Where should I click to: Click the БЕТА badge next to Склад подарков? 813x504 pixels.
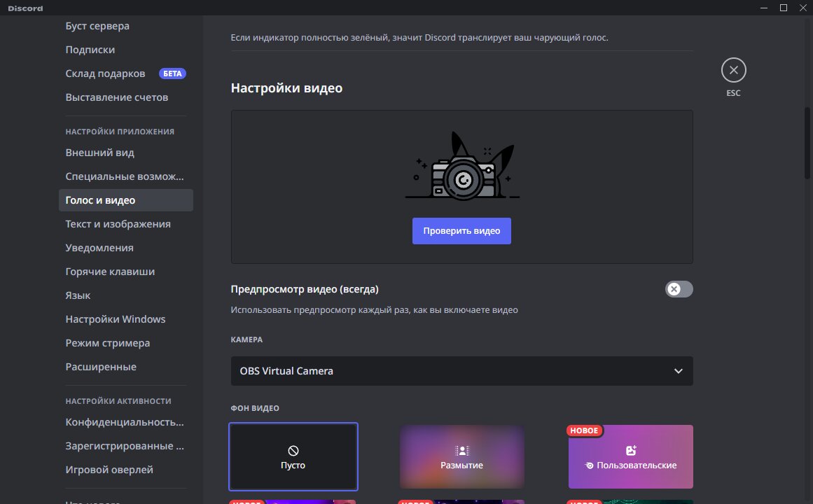172,73
